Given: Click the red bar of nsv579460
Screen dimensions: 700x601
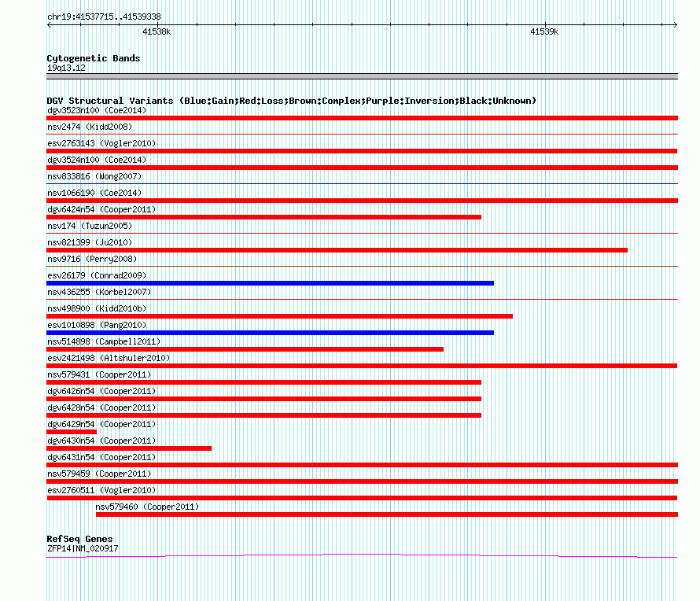Looking at the screenshot, I should click(387, 514).
